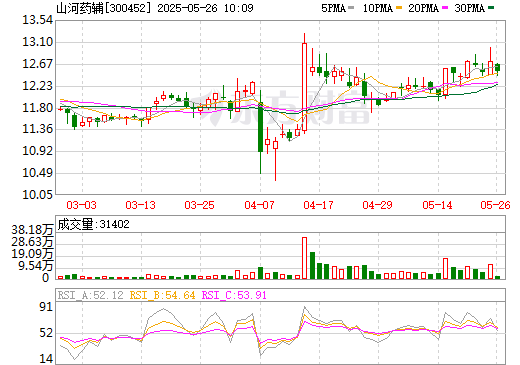
Task: Click the stock name 山河药辅[300452]
Action: [104, 8]
